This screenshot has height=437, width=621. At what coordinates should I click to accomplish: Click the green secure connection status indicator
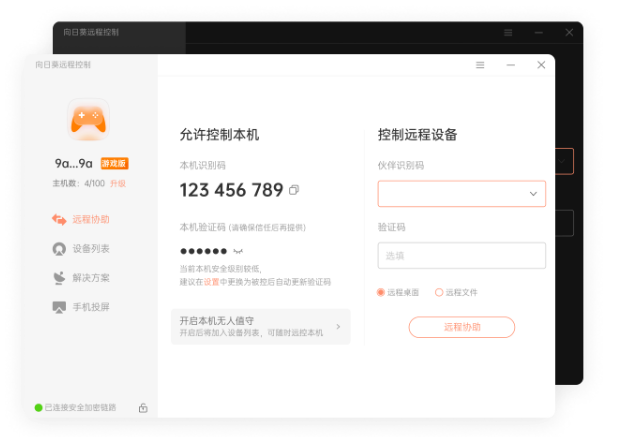point(39,408)
